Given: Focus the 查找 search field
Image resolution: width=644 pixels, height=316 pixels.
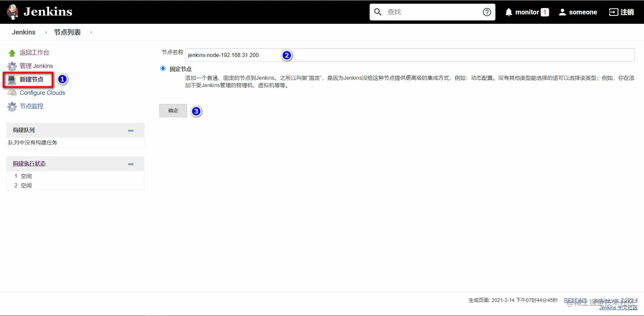Looking at the screenshot, I should [x=432, y=12].
